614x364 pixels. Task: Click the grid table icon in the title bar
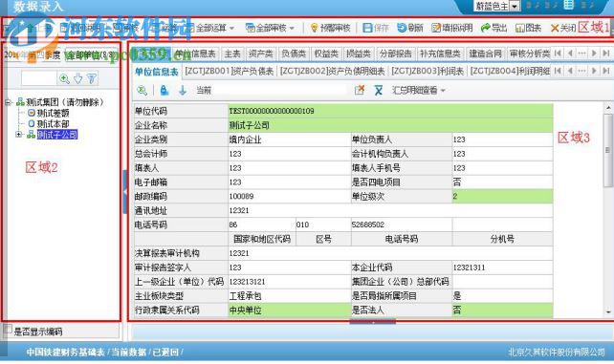tap(569, 5)
